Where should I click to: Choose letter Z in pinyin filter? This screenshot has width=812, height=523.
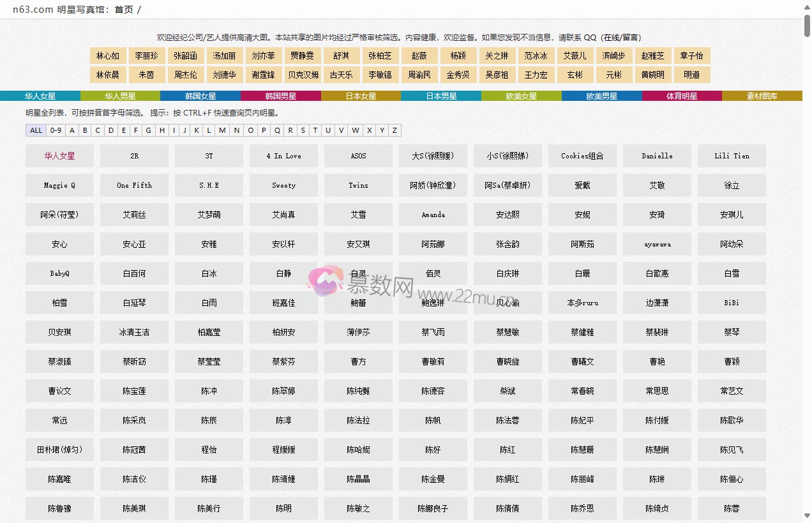pos(395,130)
